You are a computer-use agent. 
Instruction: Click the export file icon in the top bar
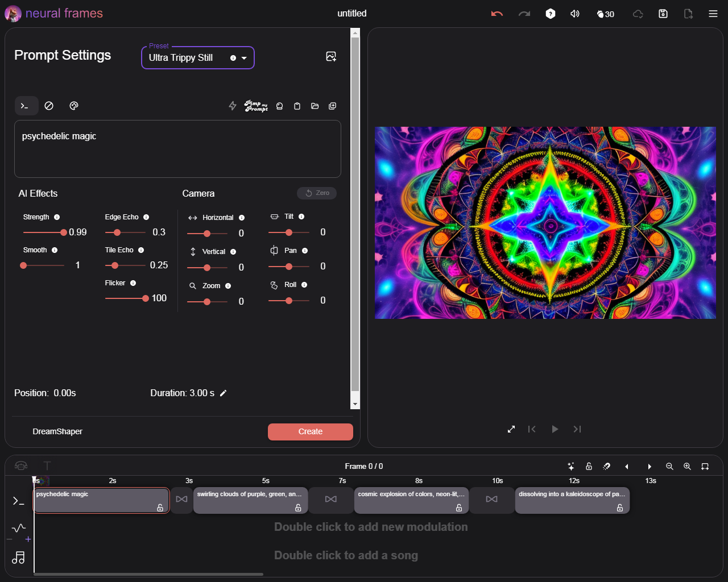[x=688, y=14]
